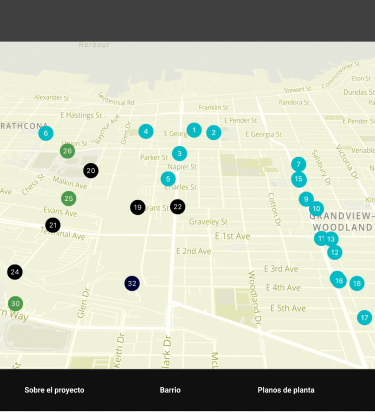Select green map marker number 25
This screenshot has width=375, height=412.
[x=69, y=198]
